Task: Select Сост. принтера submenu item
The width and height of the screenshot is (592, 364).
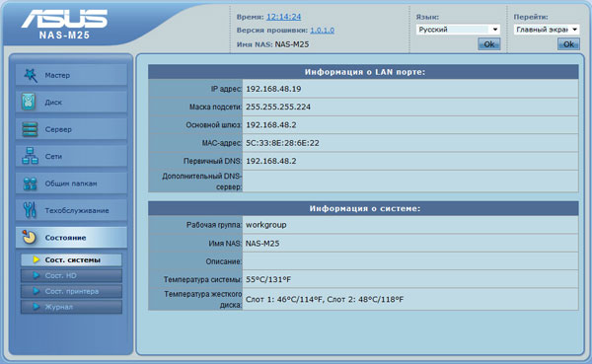Action: point(71,292)
